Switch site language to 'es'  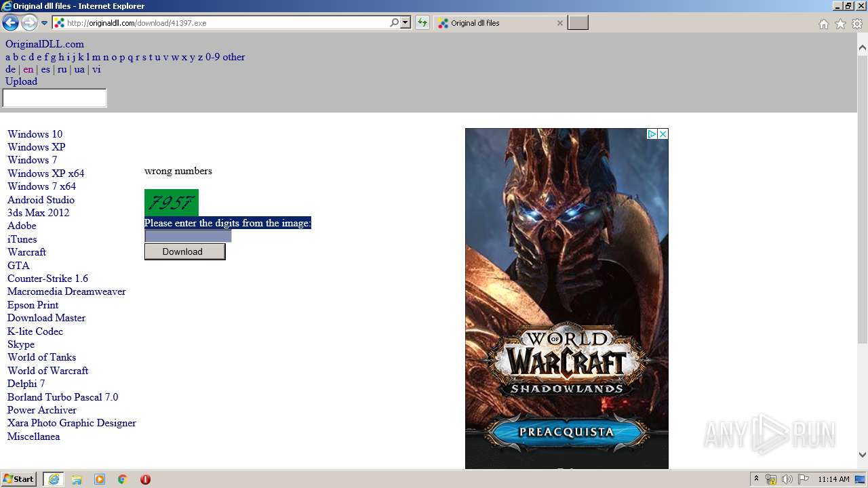pyautogui.click(x=45, y=69)
